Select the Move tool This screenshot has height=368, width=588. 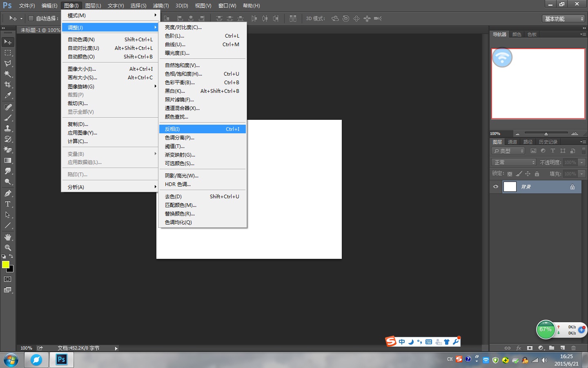[8, 42]
